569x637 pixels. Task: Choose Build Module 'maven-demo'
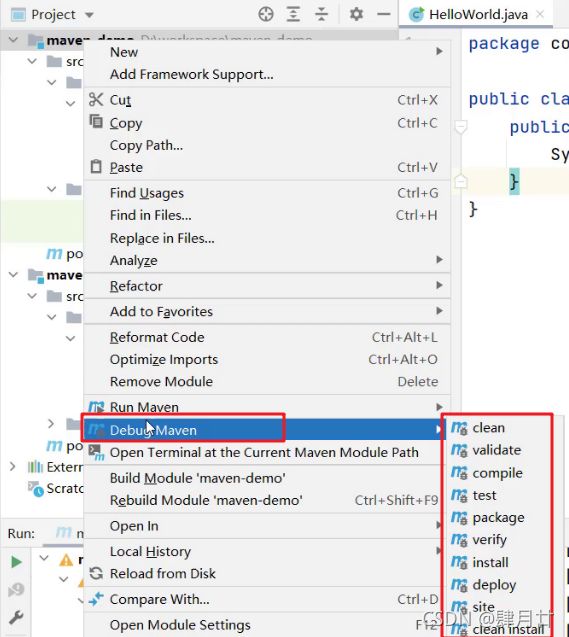pyautogui.click(x=263, y=478)
